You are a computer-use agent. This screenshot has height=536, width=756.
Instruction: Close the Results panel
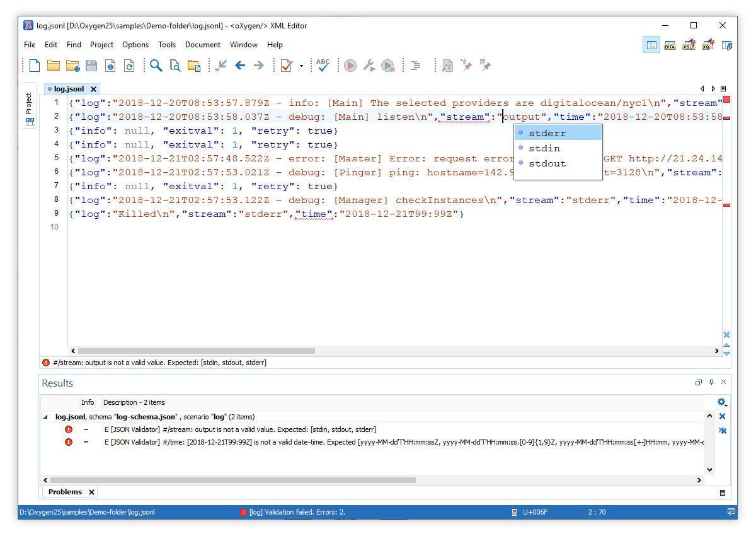(723, 382)
